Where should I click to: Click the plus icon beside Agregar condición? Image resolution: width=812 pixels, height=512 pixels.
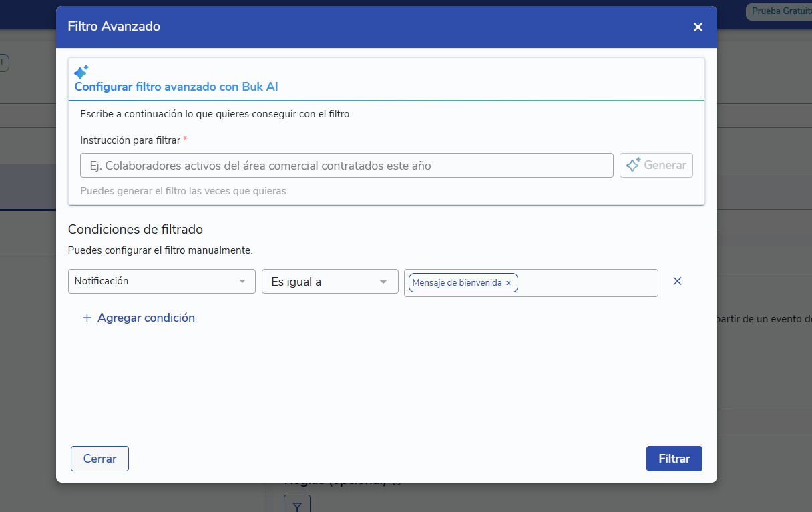coord(86,318)
